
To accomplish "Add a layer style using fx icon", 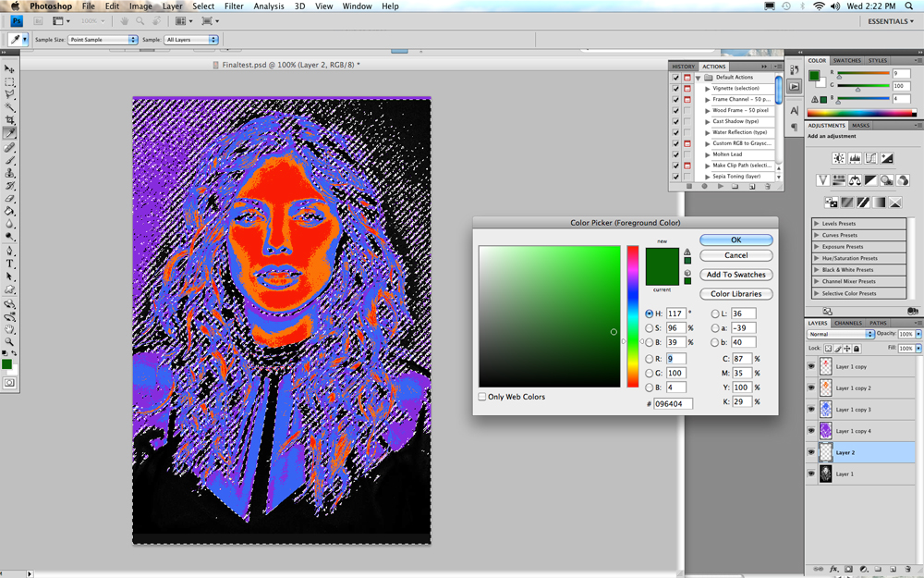I will click(x=834, y=569).
